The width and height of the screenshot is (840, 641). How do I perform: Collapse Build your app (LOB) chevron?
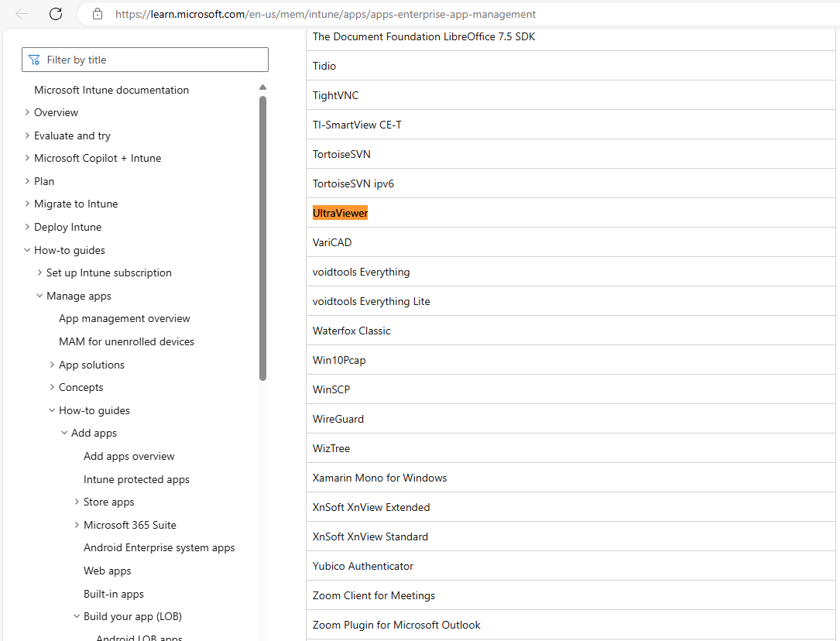76,616
